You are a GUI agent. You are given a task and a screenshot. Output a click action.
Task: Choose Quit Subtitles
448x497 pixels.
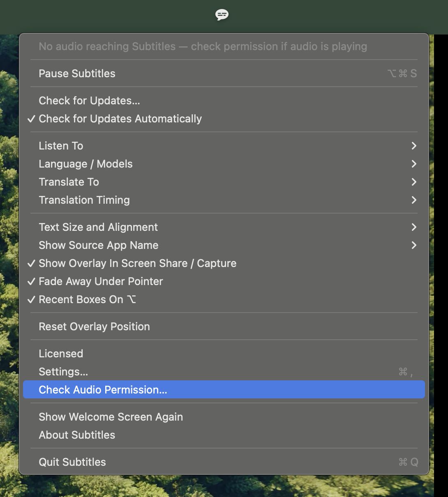[x=224, y=462]
